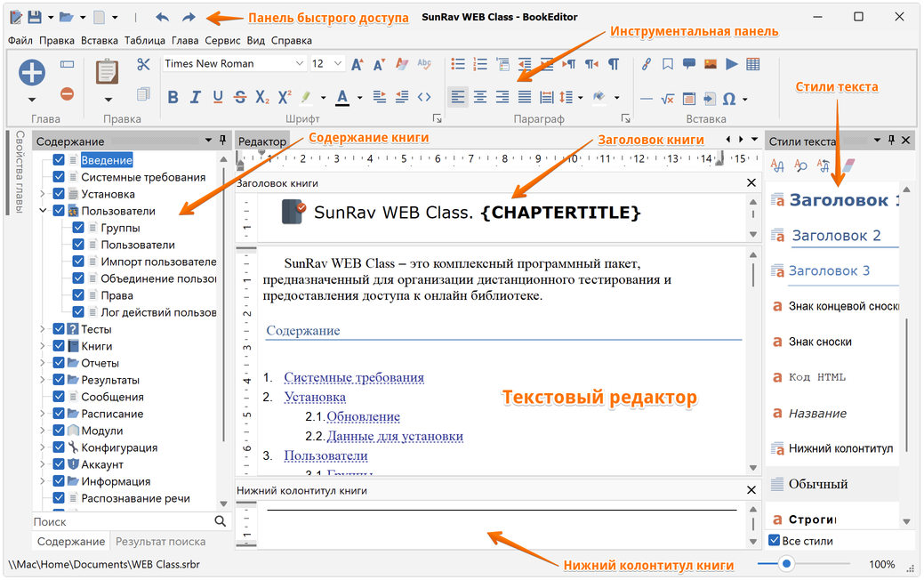Screen dimensions: 924x580
Task: Show paragraph marks with the pilcrow icon
Action: (614, 64)
